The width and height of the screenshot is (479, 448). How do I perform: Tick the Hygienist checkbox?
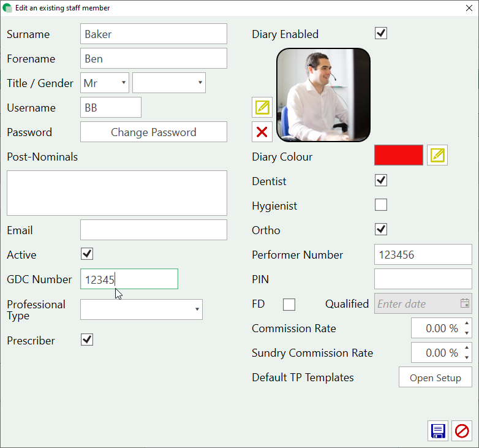(381, 205)
